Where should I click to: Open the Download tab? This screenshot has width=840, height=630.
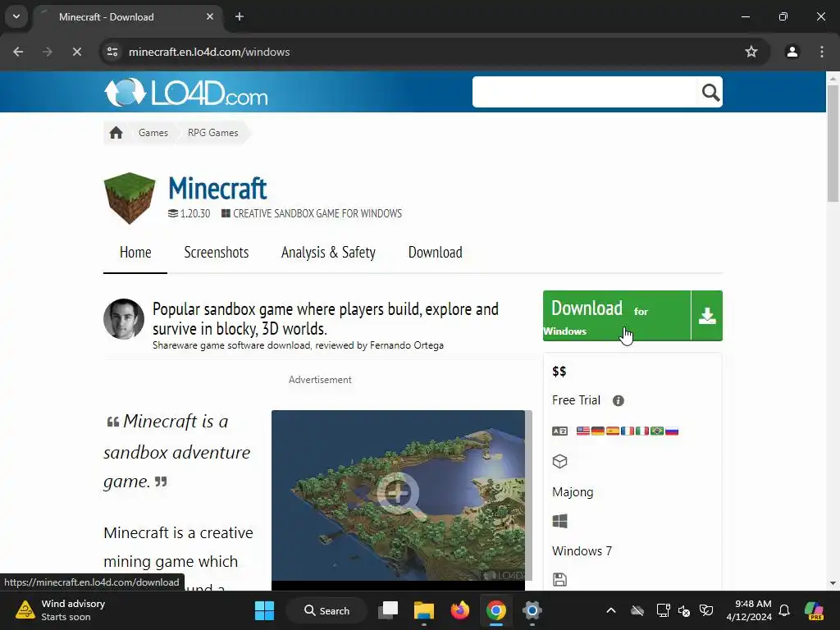(x=435, y=253)
